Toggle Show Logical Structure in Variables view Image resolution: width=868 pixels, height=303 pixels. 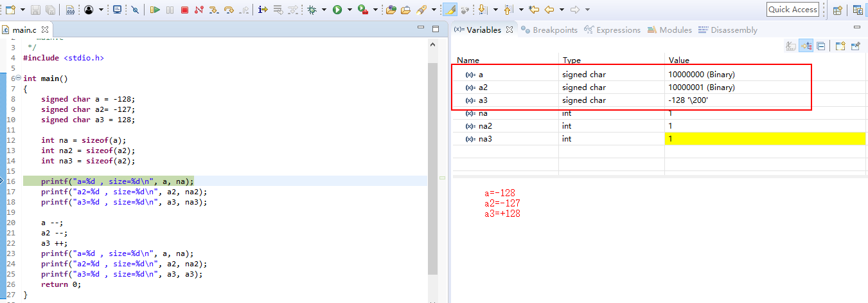[806, 46]
